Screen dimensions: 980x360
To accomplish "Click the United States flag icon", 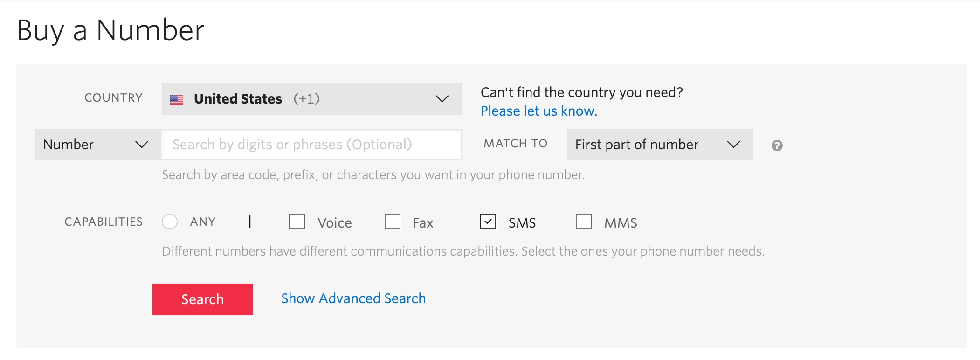I will tap(177, 99).
